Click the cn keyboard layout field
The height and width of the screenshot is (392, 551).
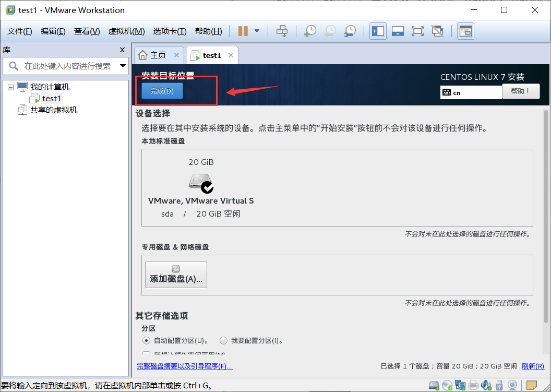point(471,92)
